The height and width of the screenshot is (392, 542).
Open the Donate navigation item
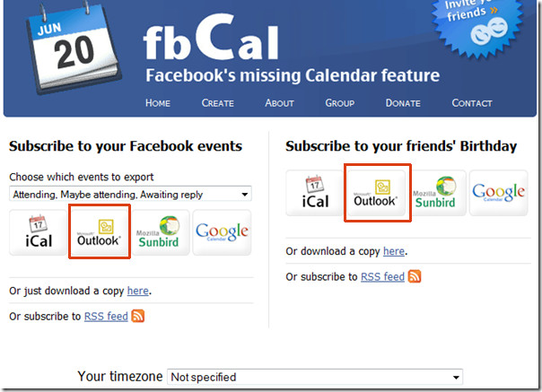pos(403,103)
